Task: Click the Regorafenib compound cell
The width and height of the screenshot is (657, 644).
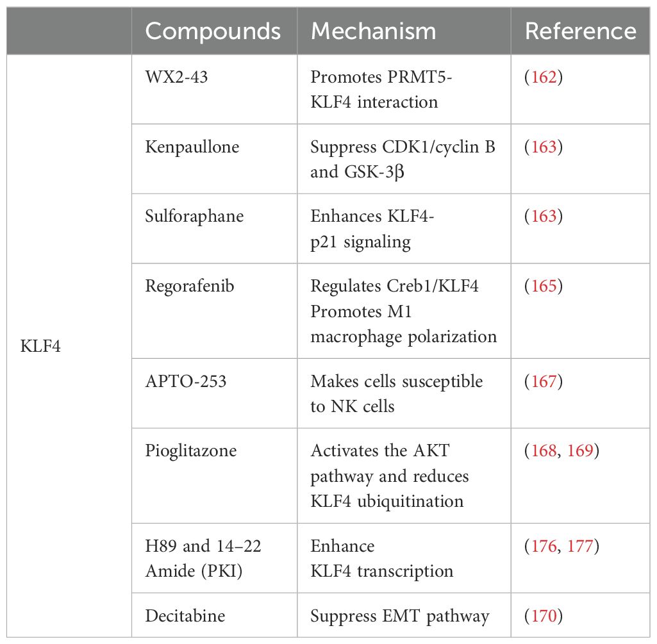Action: click(189, 285)
